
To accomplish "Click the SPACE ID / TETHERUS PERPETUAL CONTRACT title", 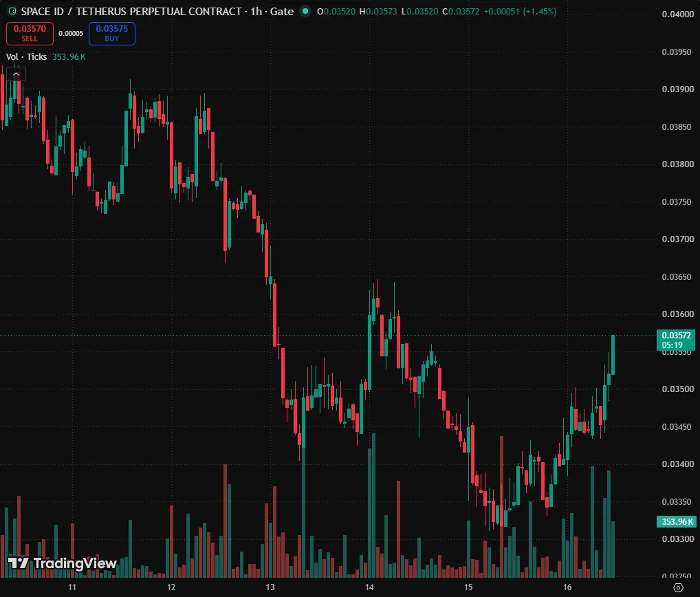I will click(x=131, y=11).
